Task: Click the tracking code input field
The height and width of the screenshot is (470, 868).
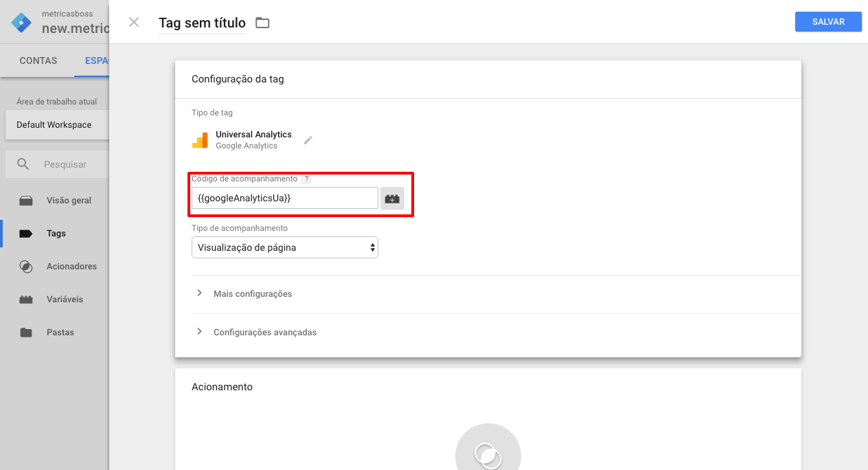Action: coord(284,199)
